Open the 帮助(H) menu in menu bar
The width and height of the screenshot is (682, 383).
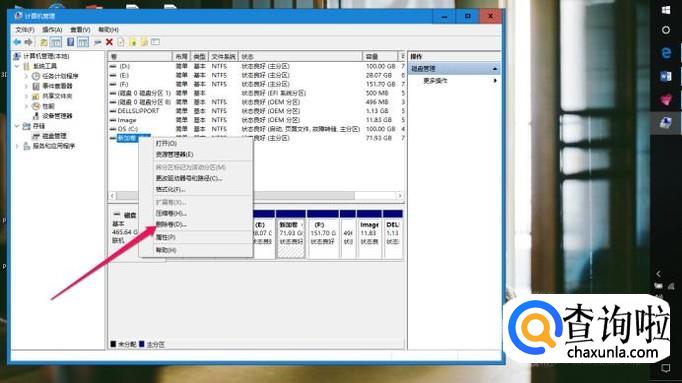click(x=108, y=30)
